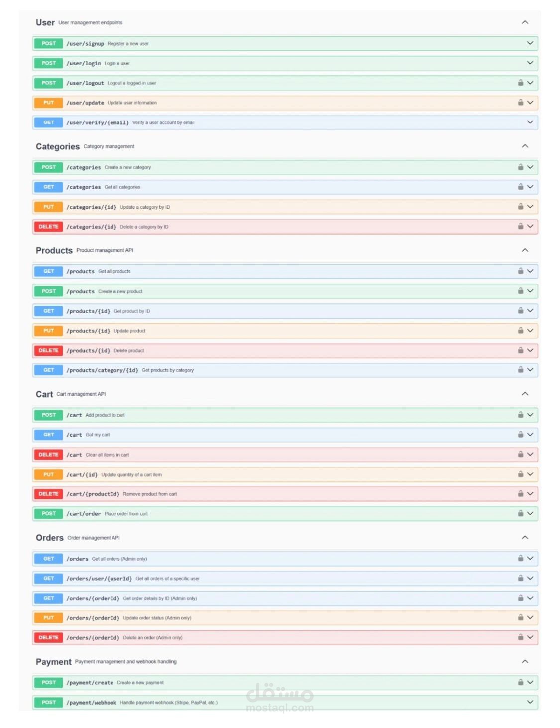
Task: Collapse the Payment section chevron
Action: [525, 661]
